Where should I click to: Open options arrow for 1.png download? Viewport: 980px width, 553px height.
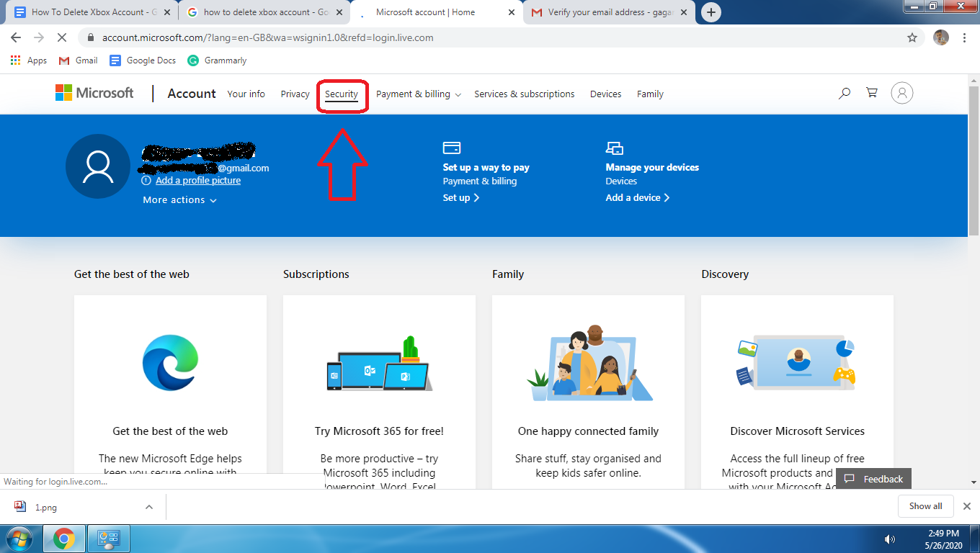pos(149,507)
